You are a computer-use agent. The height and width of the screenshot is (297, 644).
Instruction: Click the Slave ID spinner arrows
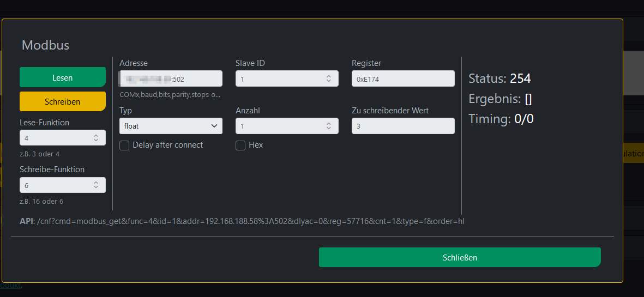(328, 78)
